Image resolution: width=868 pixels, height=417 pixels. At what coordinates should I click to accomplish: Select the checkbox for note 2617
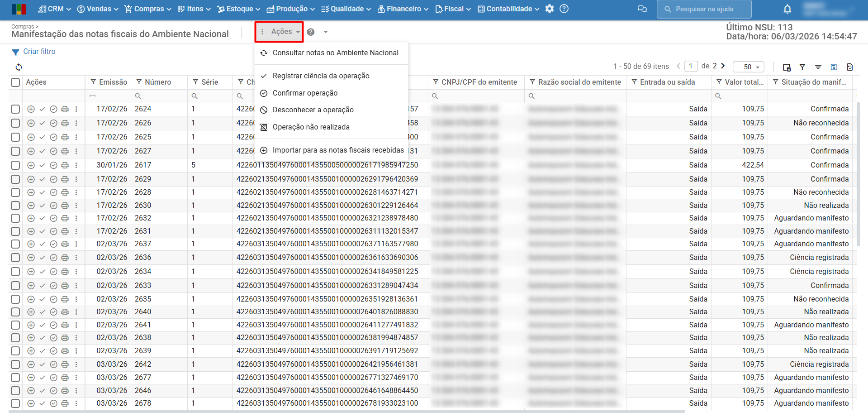tap(15, 165)
